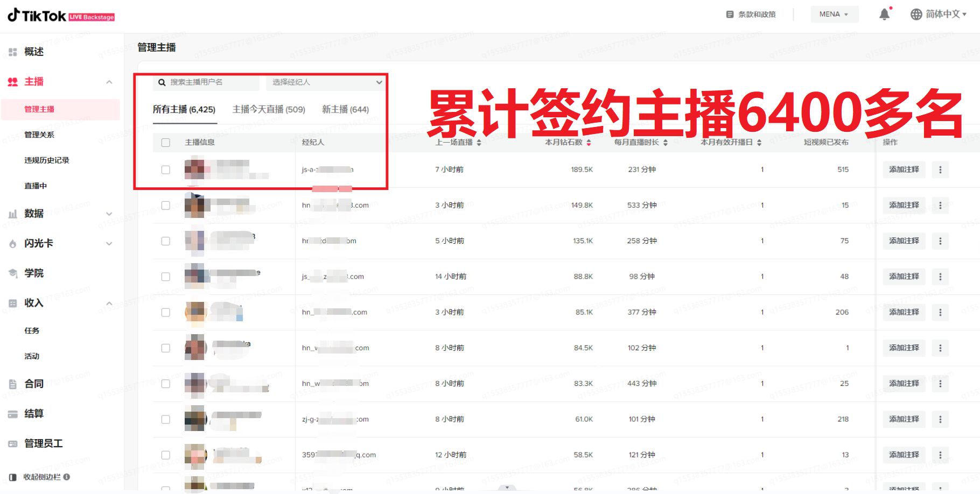This screenshot has width=980, height=494.
Task: Open the 概述 (Overview) panel in sidebar
Action: coord(32,52)
